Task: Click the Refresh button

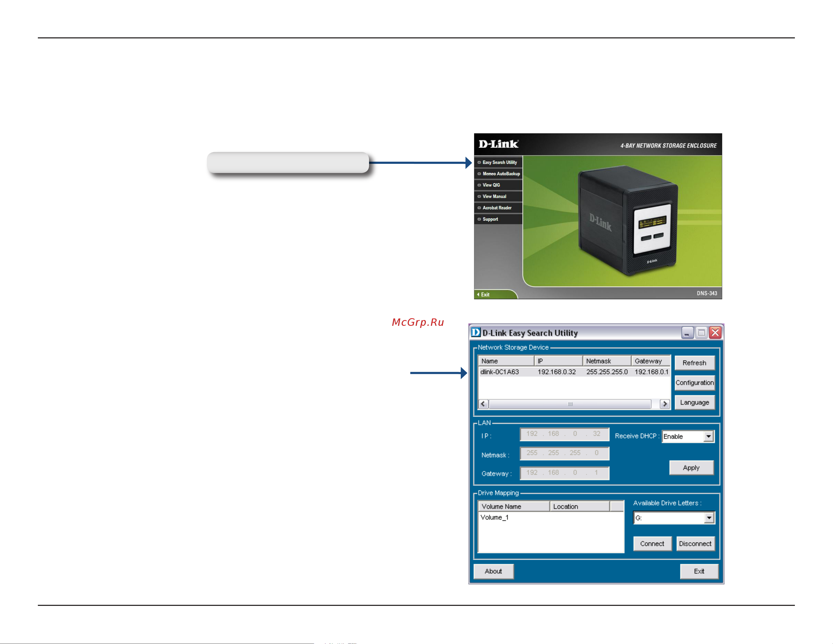Action: pos(694,363)
